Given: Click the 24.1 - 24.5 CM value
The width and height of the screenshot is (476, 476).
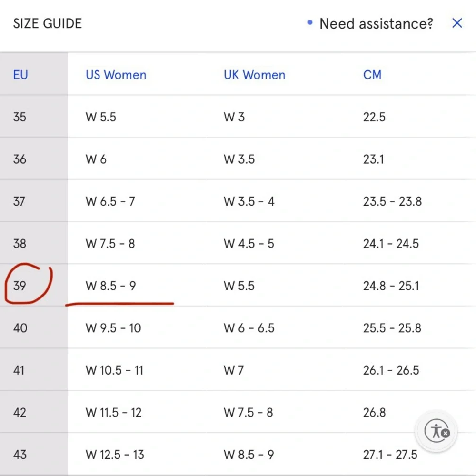Looking at the screenshot, I should click(x=391, y=244).
